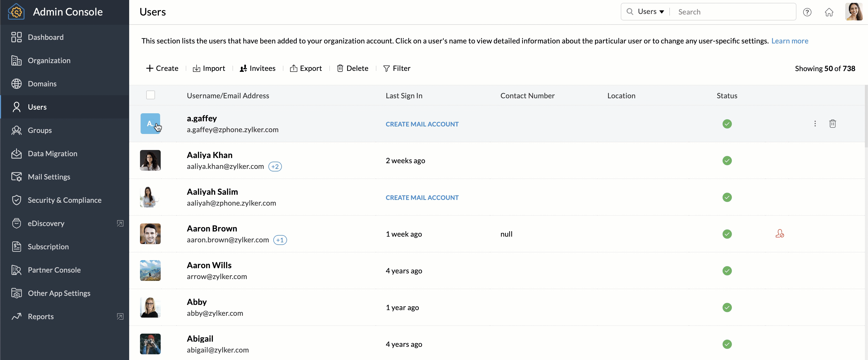
Task: Click the Admin Console gear logo
Action: coord(16,12)
